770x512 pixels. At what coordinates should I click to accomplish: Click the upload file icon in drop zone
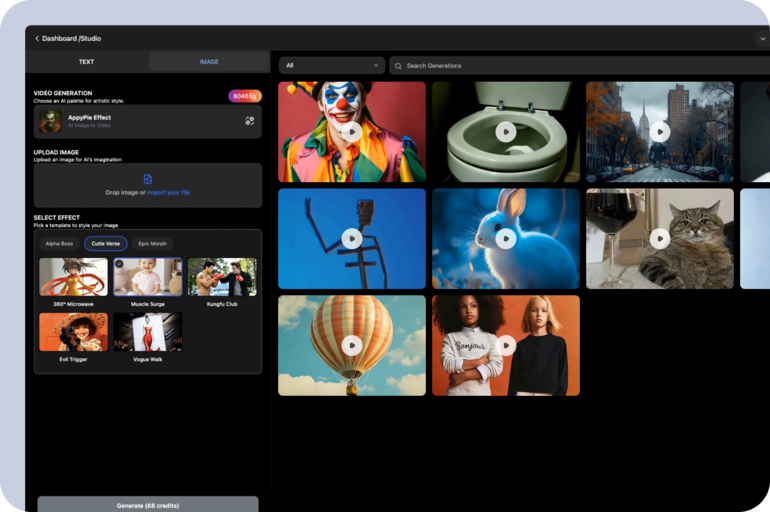pos(148,179)
